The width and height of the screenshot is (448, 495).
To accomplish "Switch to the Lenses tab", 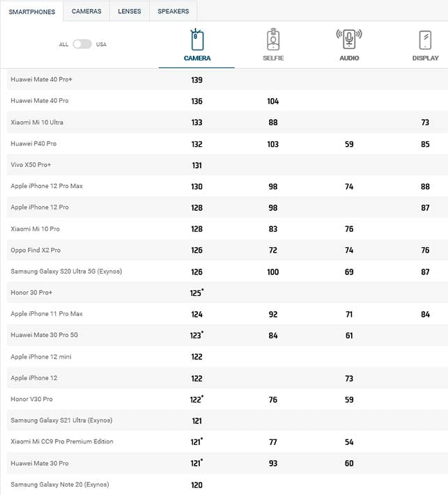I will click(x=129, y=11).
